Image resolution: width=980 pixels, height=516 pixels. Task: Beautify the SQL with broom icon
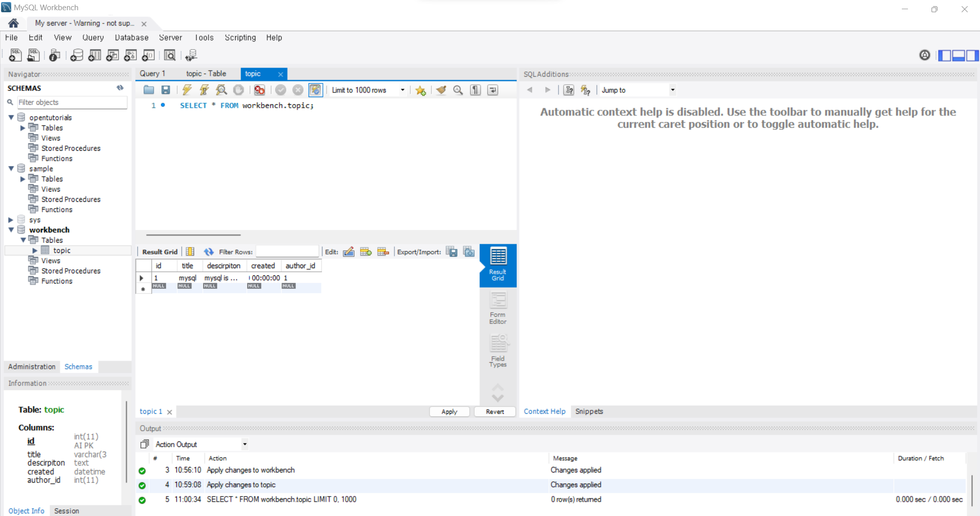(x=441, y=90)
